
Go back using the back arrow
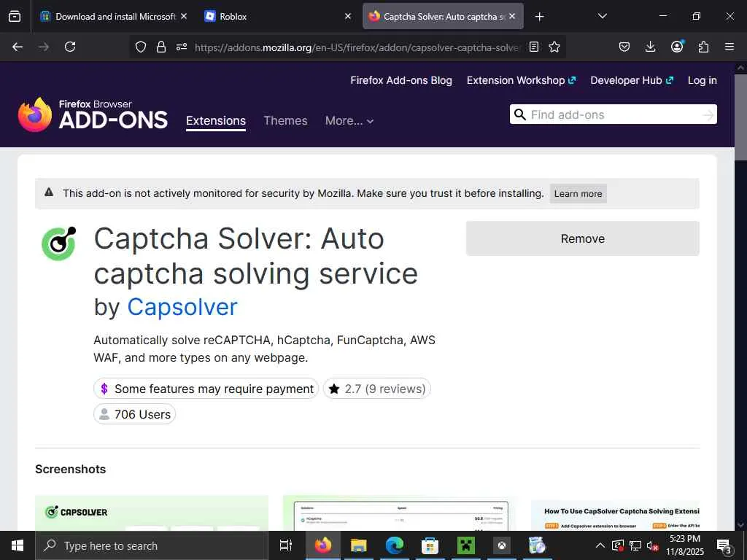pyautogui.click(x=18, y=47)
